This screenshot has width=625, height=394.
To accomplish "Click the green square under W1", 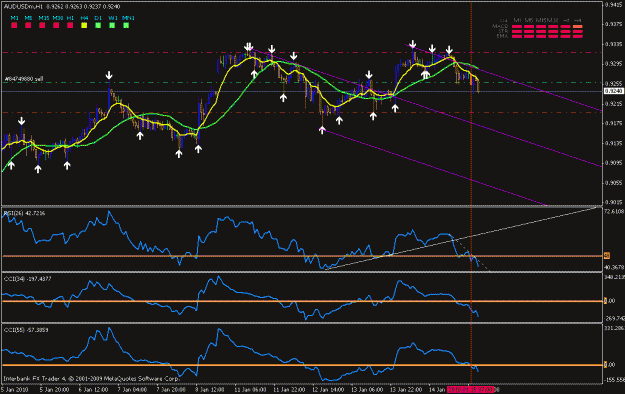I will (112, 26).
